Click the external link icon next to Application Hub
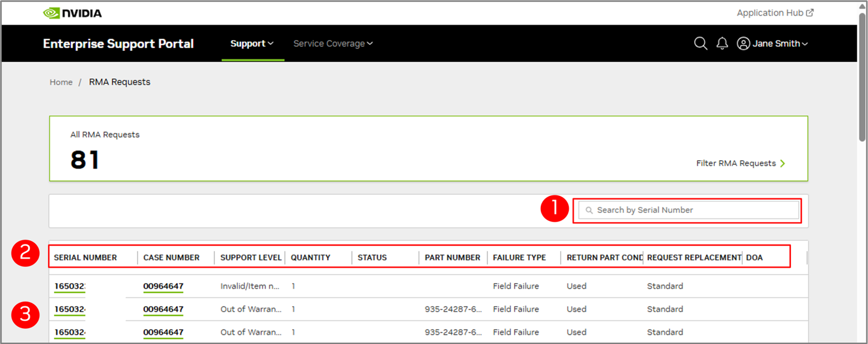The image size is (868, 344). click(810, 13)
